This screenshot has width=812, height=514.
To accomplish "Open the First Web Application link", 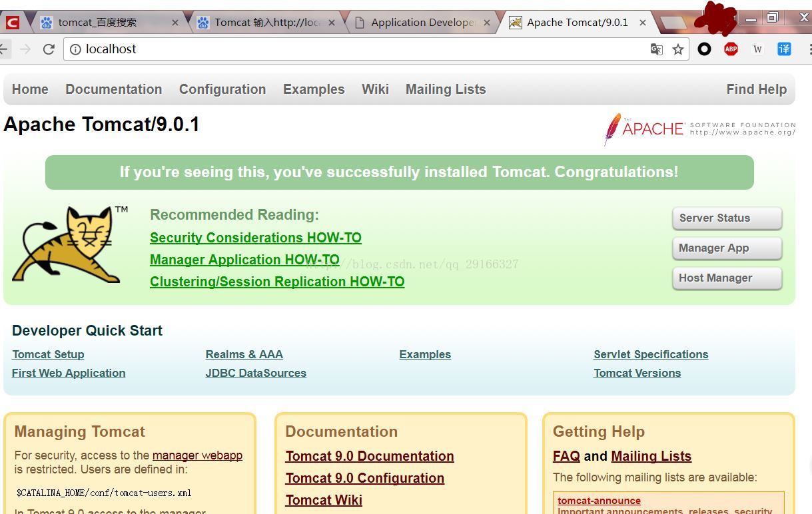I will point(69,373).
